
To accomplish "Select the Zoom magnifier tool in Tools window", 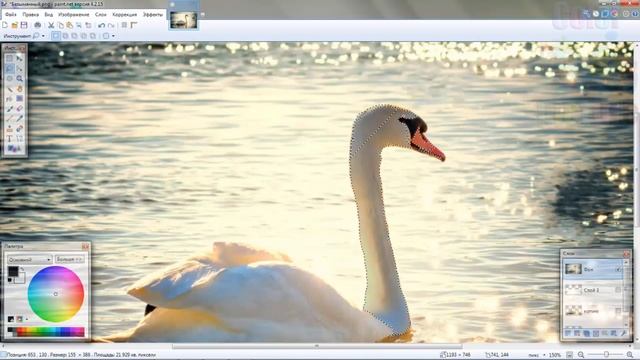I will click(19, 78).
